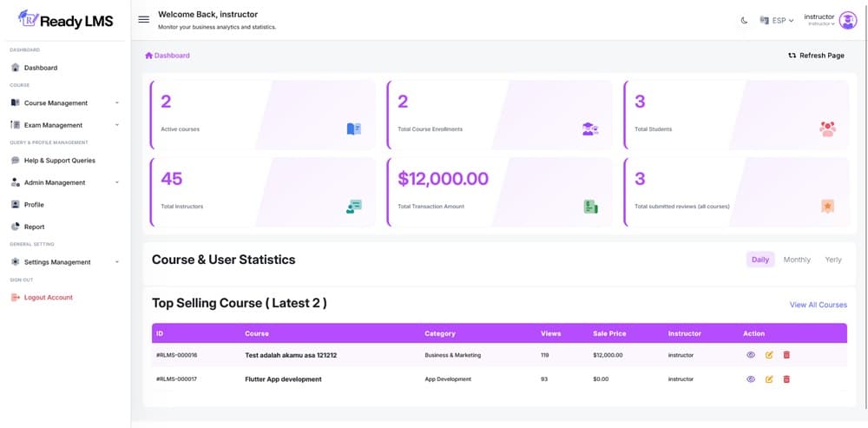Viewport: 868px width, 428px height.
Task: Toggle dark mode moon icon
Action: (x=744, y=20)
